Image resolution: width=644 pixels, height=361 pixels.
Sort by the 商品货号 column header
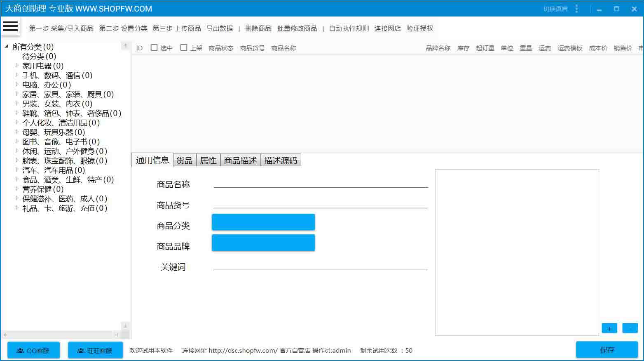tap(252, 48)
